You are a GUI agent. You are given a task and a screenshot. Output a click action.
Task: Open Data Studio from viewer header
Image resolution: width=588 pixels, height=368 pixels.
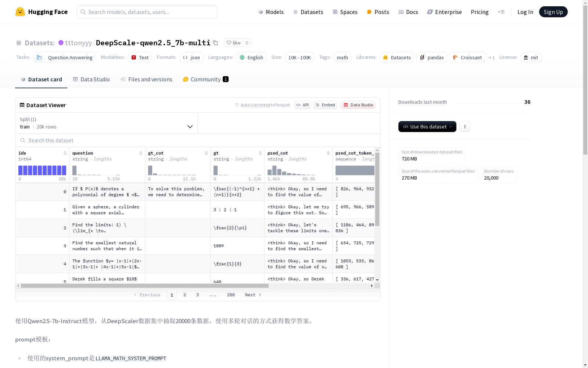coord(358,105)
